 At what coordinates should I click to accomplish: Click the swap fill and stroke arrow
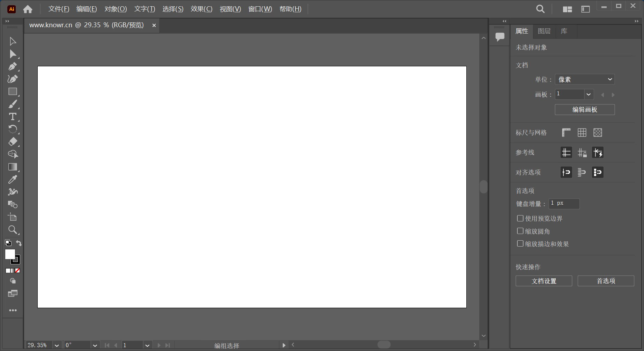point(19,243)
